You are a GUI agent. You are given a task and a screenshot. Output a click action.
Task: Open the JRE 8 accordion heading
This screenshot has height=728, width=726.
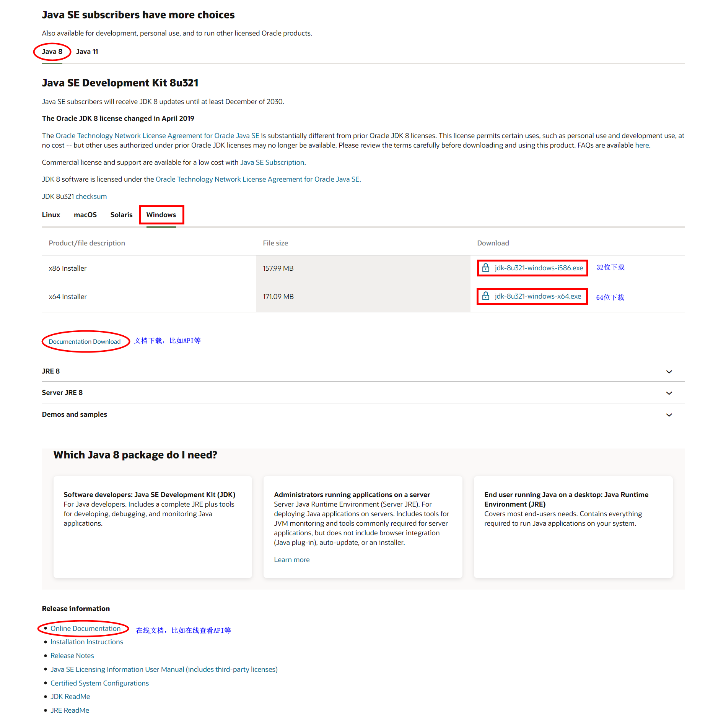(x=51, y=371)
